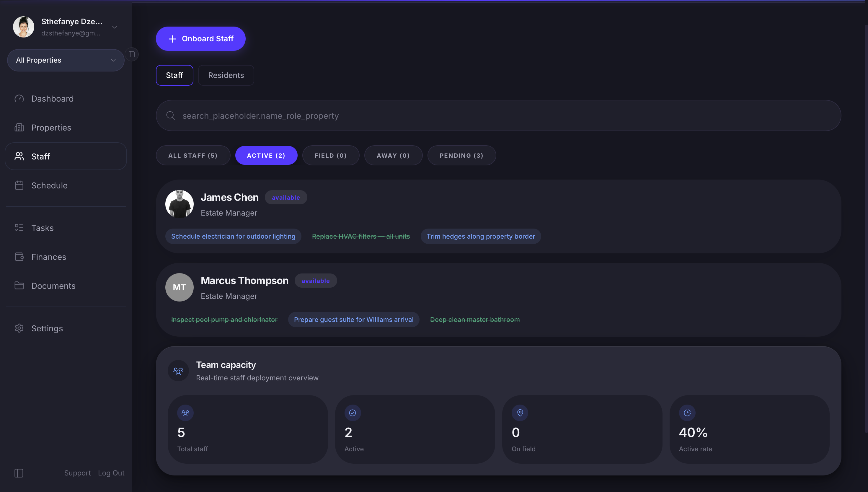The width and height of the screenshot is (868, 492).
Task: Click the Support link
Action: tap(77, 473)
